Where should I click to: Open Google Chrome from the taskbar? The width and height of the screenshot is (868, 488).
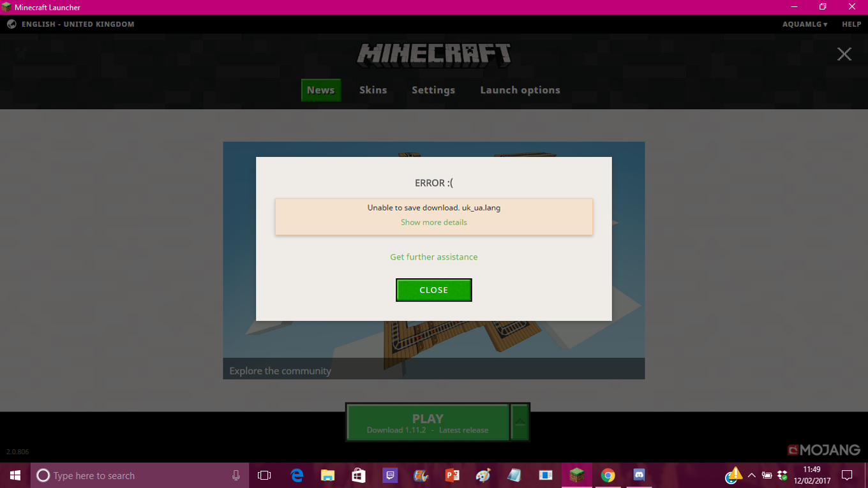(608, 475)
